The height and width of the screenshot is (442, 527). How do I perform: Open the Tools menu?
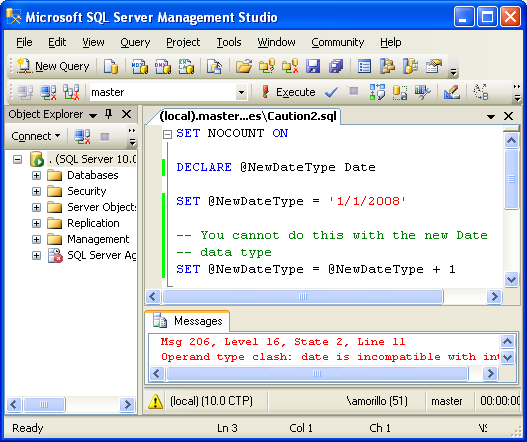[229, 42]
